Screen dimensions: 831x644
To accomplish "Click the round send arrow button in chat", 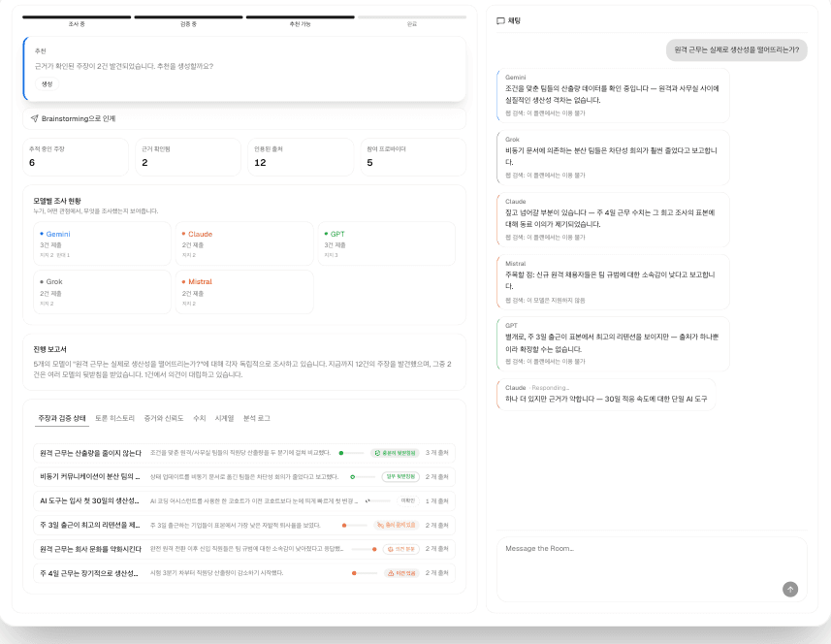I will (789, 589).
